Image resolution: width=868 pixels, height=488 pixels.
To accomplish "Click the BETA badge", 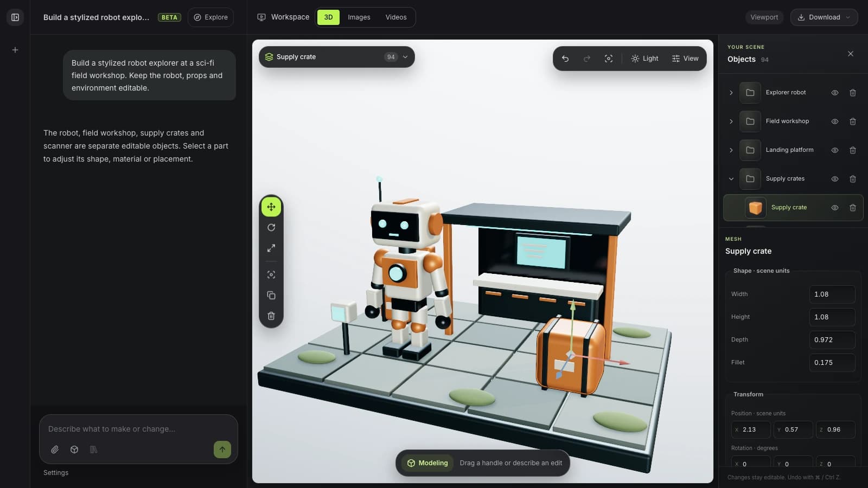I will pyautogui.click(x=169, y=17).
